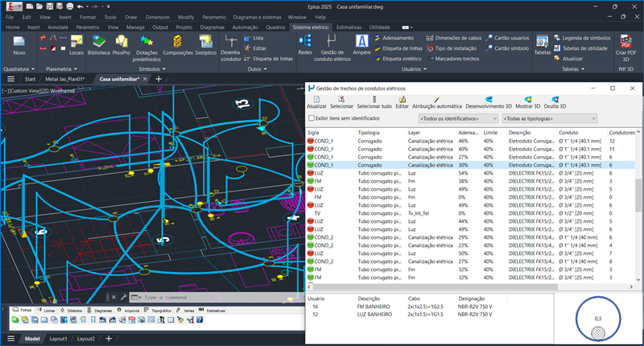Open the Diagramas e sistemas menu
Image resolution: width=644 pixels, height=346 pixels.
click(x=257, y=17)
